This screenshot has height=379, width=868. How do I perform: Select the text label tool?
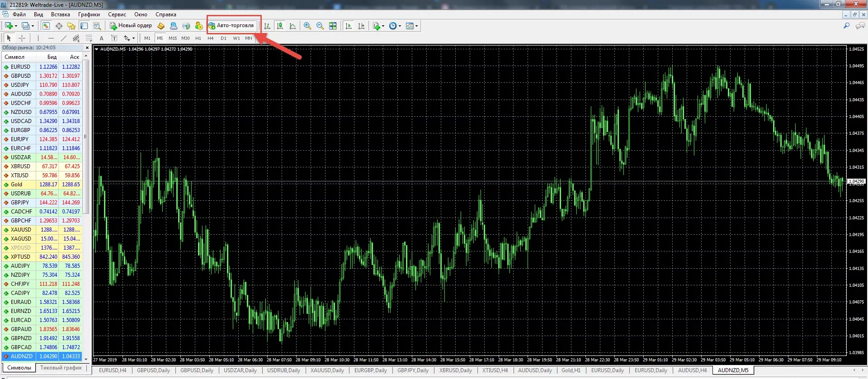point(114,38)
